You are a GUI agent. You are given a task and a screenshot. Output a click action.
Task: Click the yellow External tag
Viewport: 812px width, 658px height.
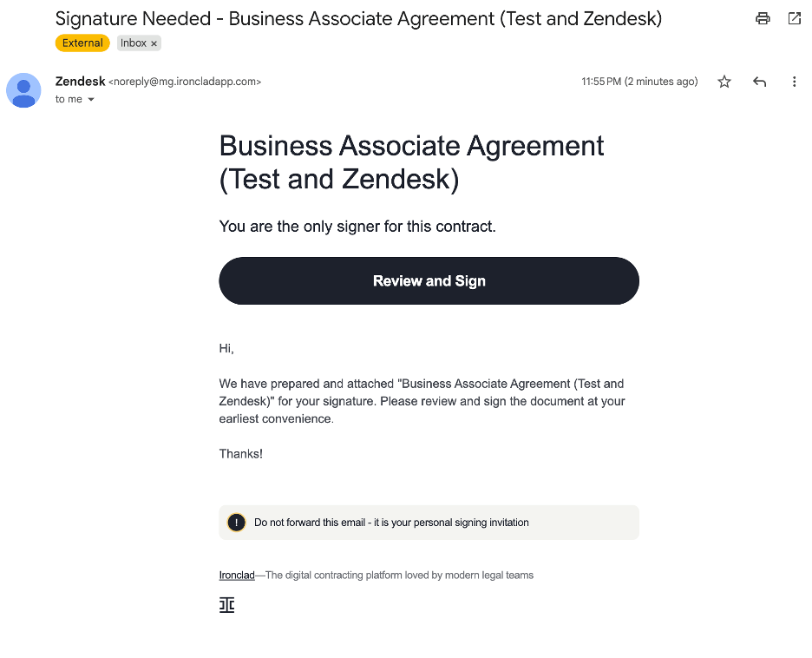pos(82,43)
